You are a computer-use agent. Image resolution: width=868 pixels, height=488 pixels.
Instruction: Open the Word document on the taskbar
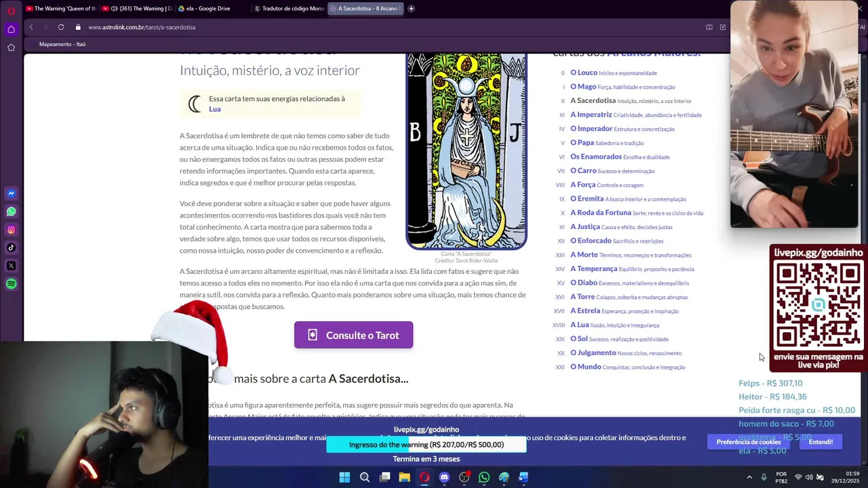[x=524, y=477]
